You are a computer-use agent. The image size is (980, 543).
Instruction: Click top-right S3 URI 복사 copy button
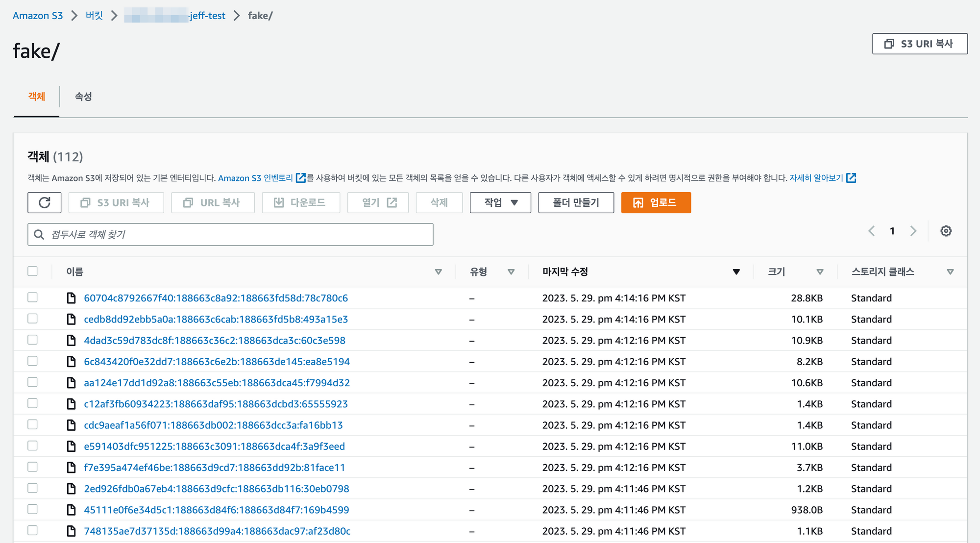pyautogui.click(x=919, y=44)
